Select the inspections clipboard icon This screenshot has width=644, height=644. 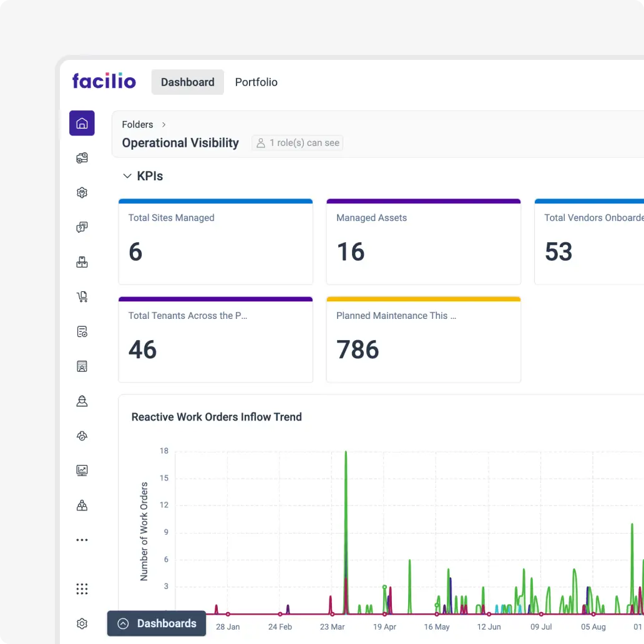coord(82,331)
